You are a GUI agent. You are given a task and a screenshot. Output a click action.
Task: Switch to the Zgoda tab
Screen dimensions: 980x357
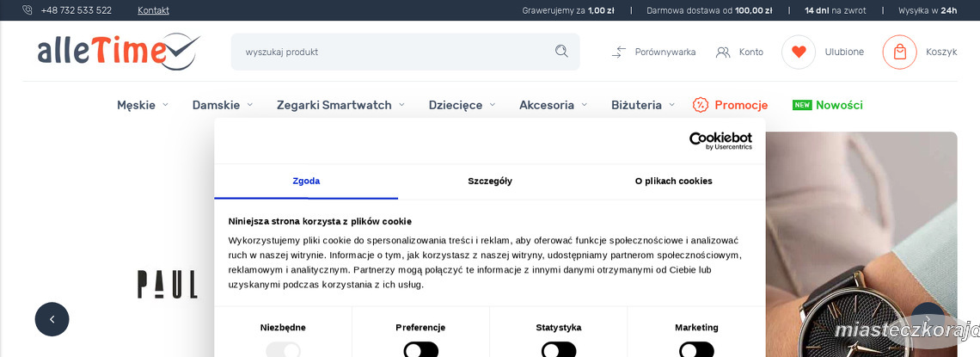(x=306, y=182)
